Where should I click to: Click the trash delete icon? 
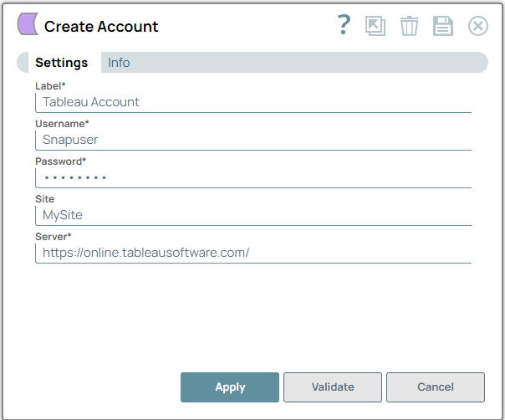click(409, 26)
